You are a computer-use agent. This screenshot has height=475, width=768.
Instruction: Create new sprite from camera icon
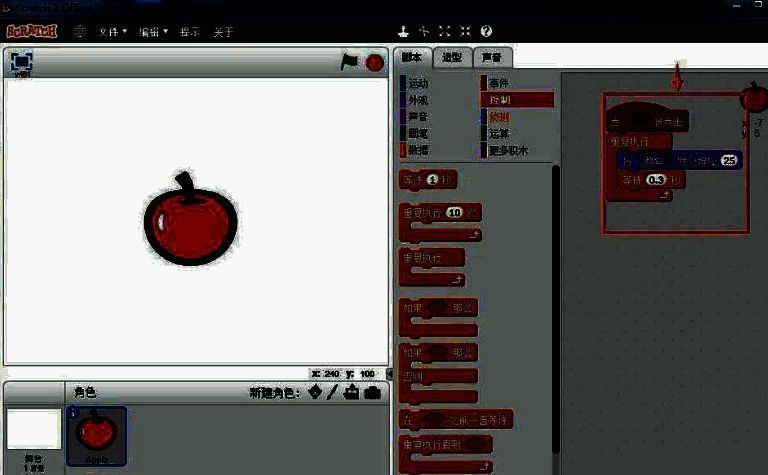pos(372,392)
